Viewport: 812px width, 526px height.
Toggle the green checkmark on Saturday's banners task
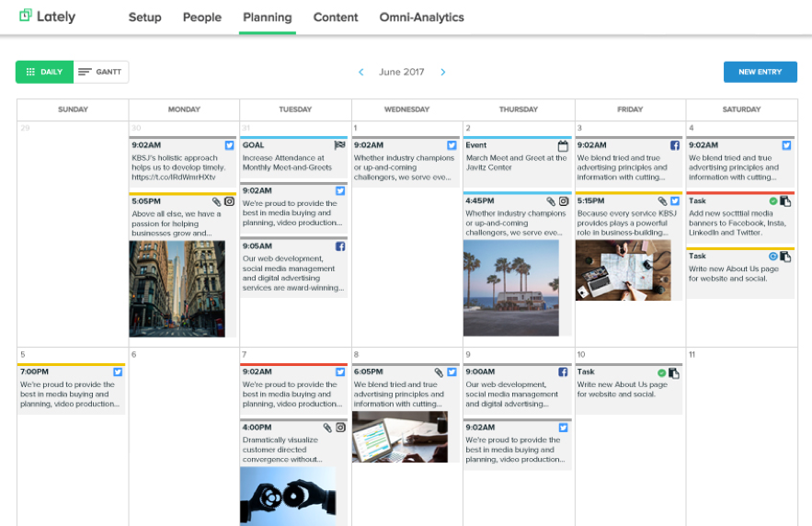tap(772, 200)
